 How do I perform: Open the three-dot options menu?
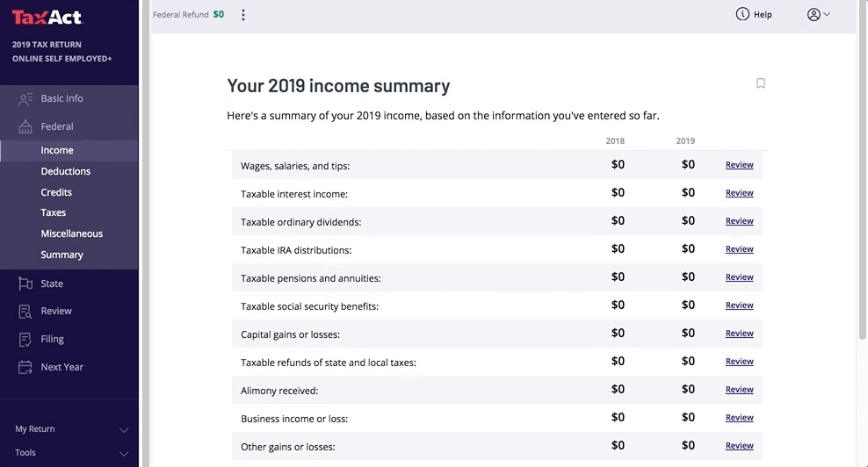(243, 15)
